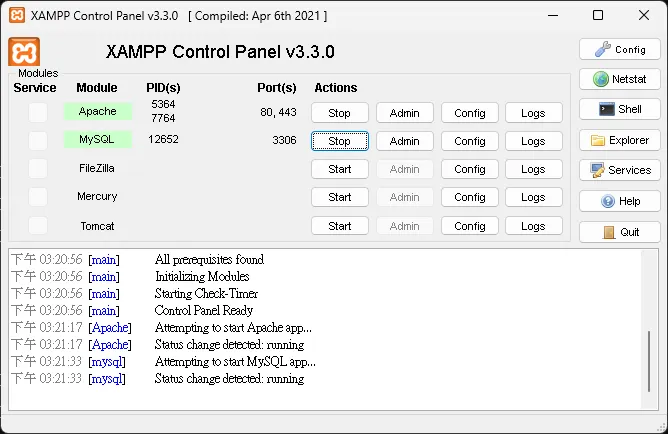The image size is (668, 434).
Task: Open global Config with the wrench button
Action: point(620,49)
